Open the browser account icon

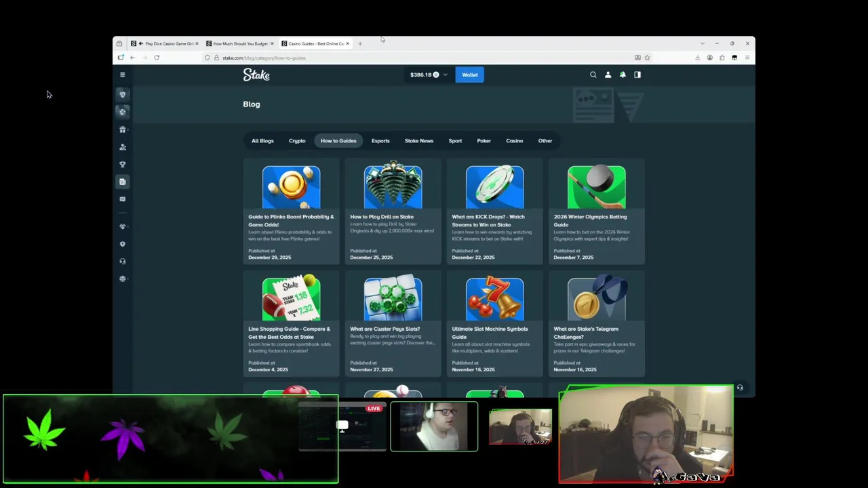tap(710, 58)
